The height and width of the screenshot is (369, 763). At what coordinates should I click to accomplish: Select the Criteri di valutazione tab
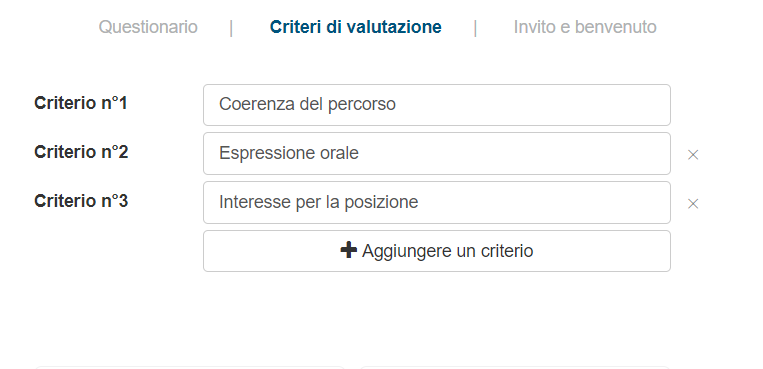[356, 27]
